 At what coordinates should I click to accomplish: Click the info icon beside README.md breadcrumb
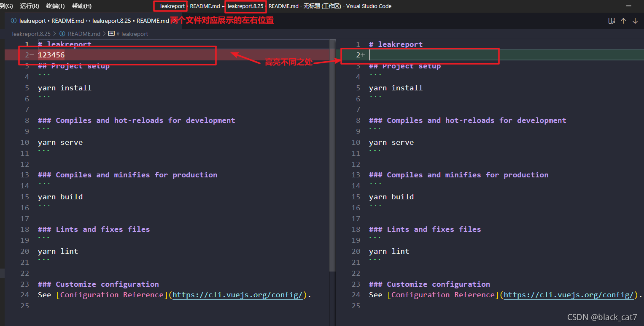click(62, 34)
